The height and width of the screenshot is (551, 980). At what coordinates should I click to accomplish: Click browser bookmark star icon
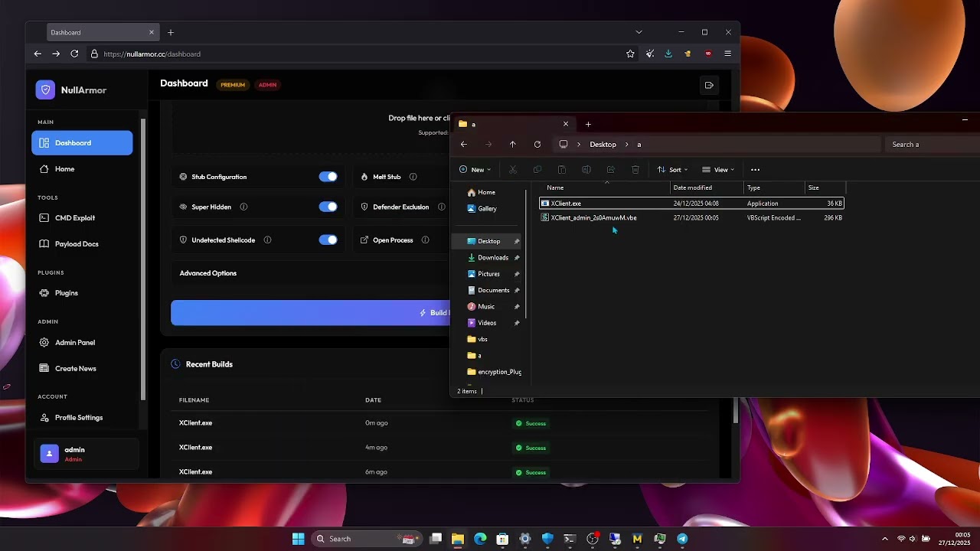coord(630,54)
